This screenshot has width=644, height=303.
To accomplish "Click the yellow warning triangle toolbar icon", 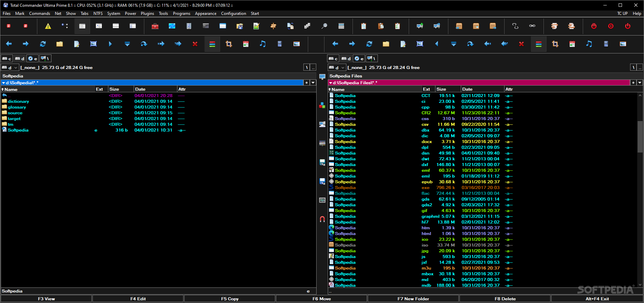I will point(48,26).
